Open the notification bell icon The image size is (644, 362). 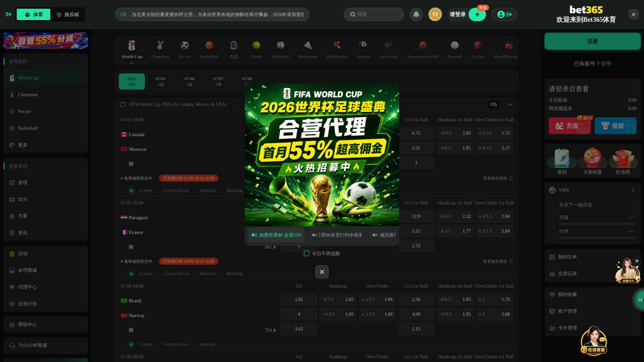[416, 14]
